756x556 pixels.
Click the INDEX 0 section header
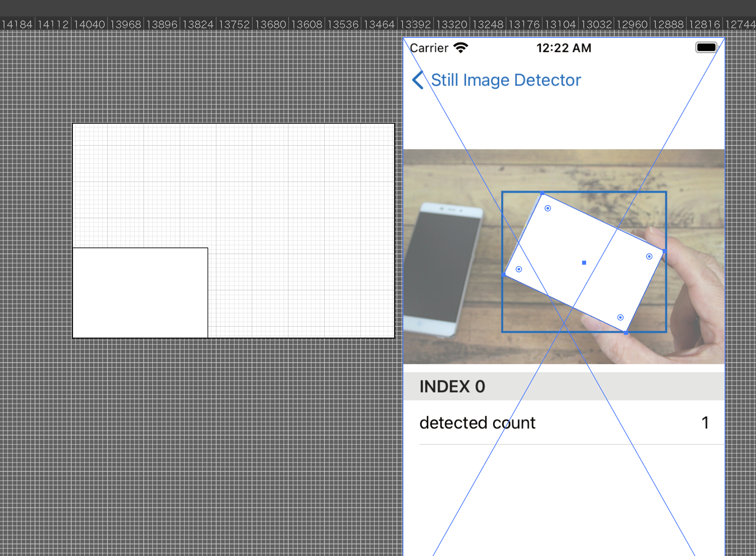564,386
